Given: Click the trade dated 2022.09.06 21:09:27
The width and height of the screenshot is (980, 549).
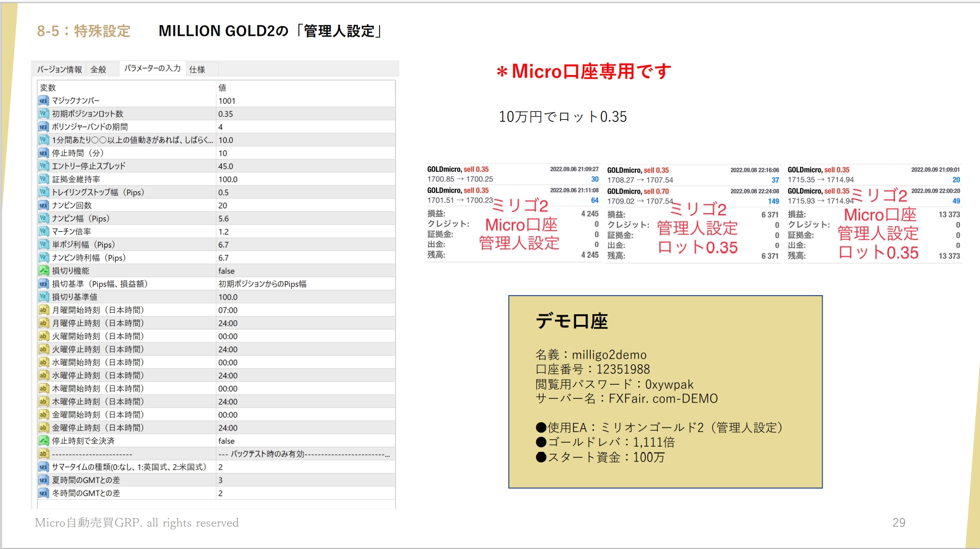Looking at the screenshot, I should (513, 174).
